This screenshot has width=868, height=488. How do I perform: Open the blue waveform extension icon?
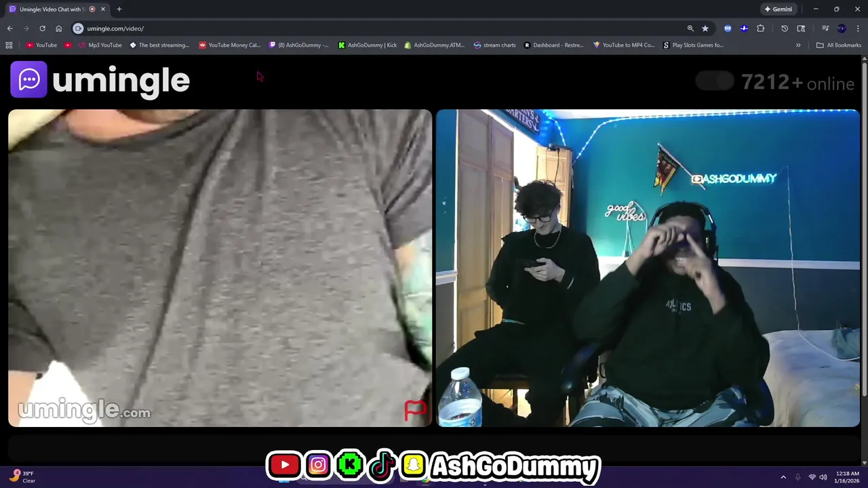[x=744, y=28]
